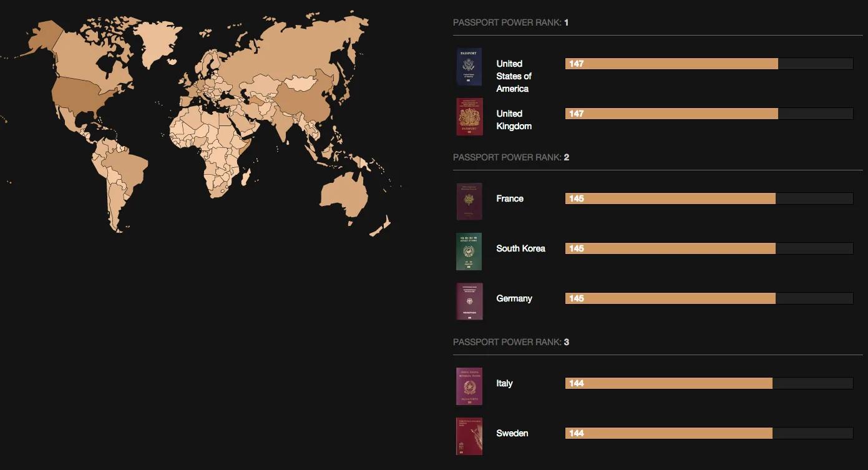Select Mongolia on the world map
868x470 pixels.
pyautogui.click(x=301, y=83)
